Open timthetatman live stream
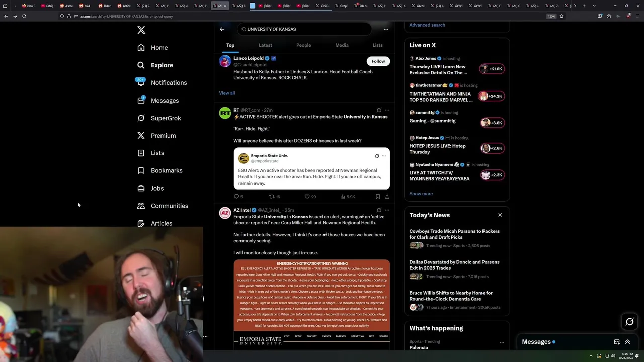This screenshot has width=644, height=362. tap(457, 93)
